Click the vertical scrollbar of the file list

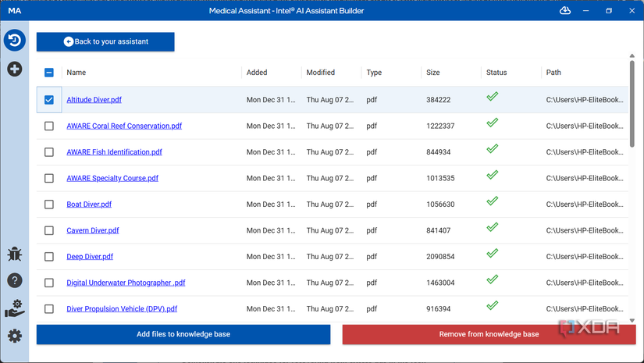(632, 101)
